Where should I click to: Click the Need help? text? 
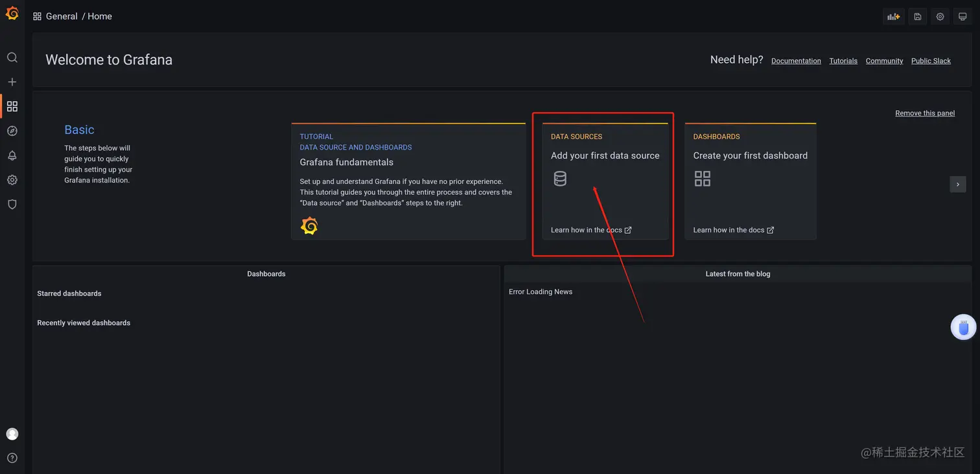(x=737, y=60)
